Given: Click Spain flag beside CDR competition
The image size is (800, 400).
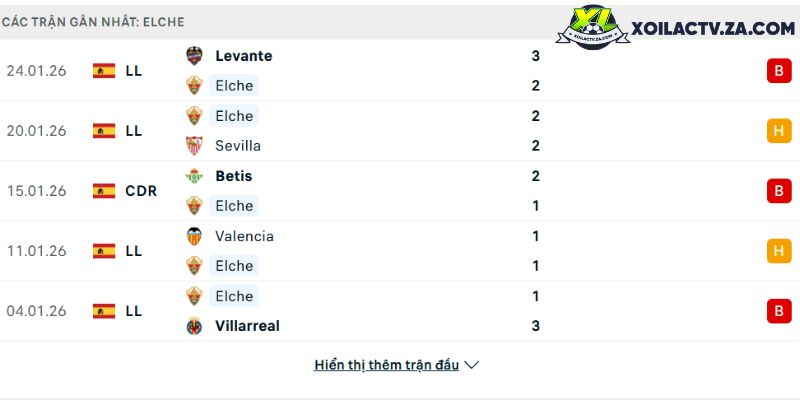Looking at the screenshot, I should 104,191.
